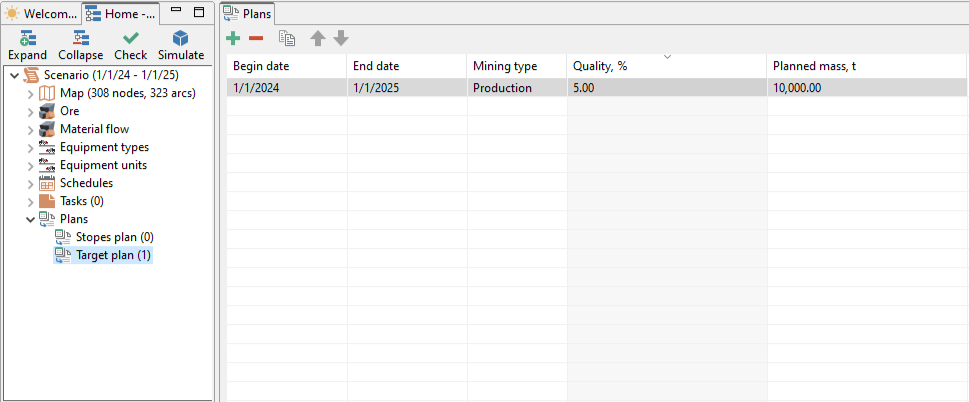Select the Schedules calendar icon
This screenshot has width=969, height=402.
point(47,183)
